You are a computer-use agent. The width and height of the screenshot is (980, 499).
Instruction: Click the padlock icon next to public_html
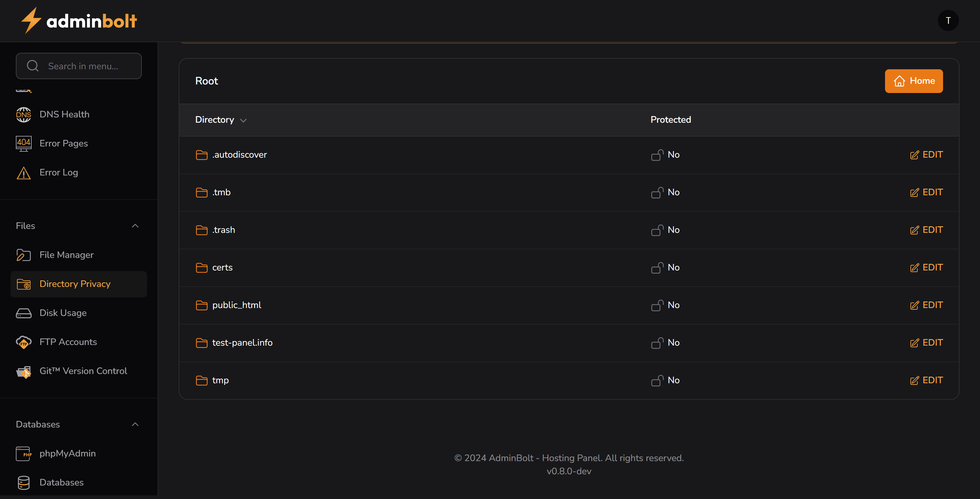[657, 305]
